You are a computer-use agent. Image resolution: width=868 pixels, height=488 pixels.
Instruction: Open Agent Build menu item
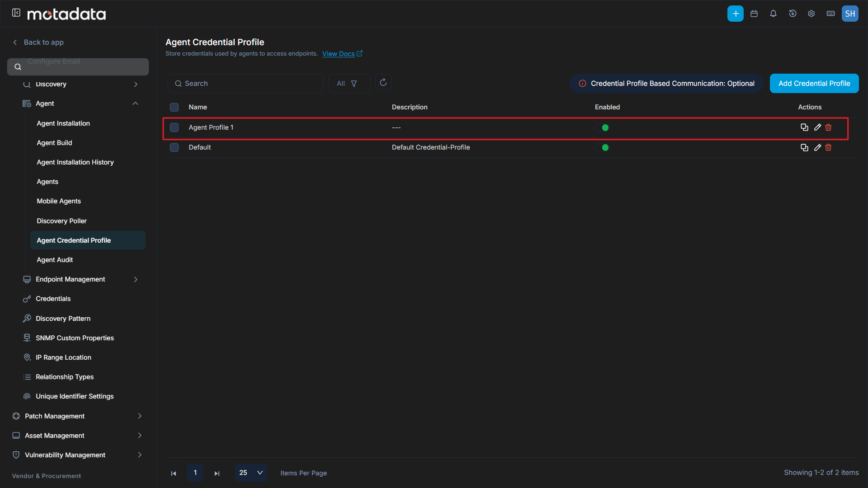click(54, 143)
